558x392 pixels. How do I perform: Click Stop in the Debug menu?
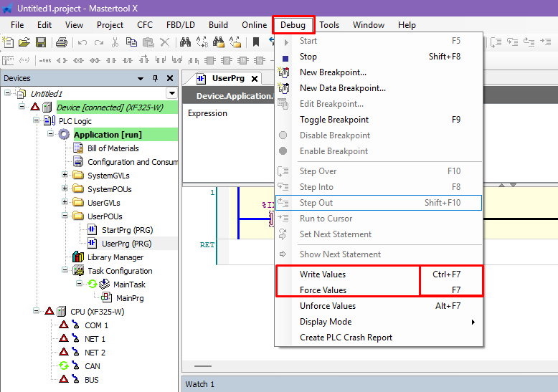tap(308, 57)
